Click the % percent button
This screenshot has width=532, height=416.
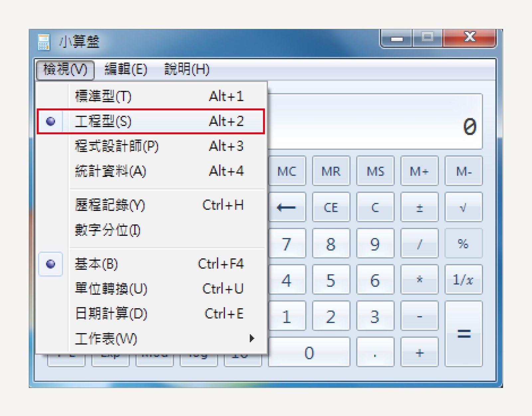(464, 243)
